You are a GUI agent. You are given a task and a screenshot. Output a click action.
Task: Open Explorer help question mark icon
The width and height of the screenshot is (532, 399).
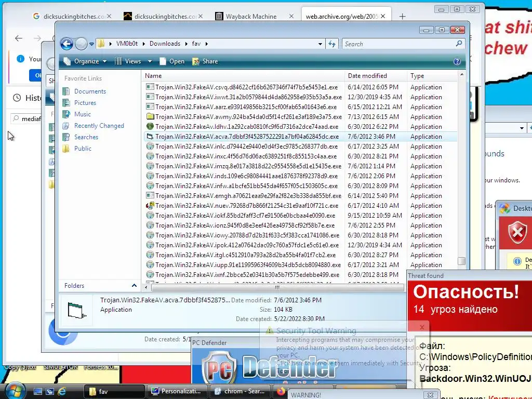click(x=457, y=61)
